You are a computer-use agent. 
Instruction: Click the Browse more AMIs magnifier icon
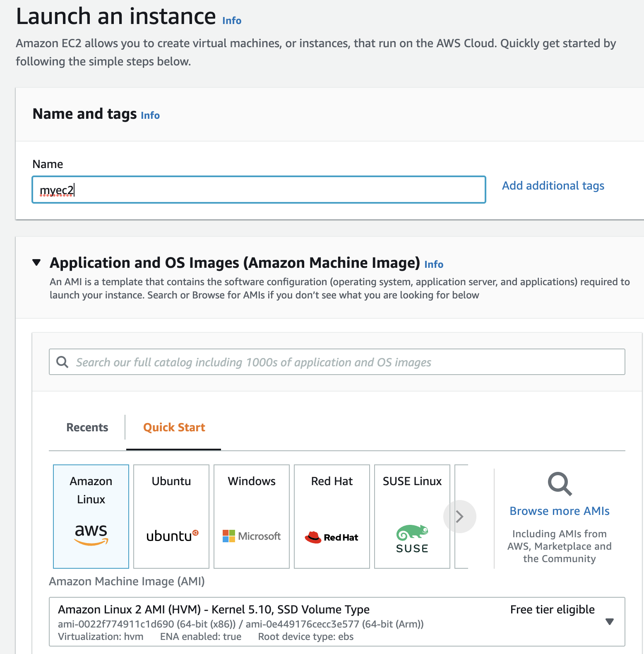[560, 483]
